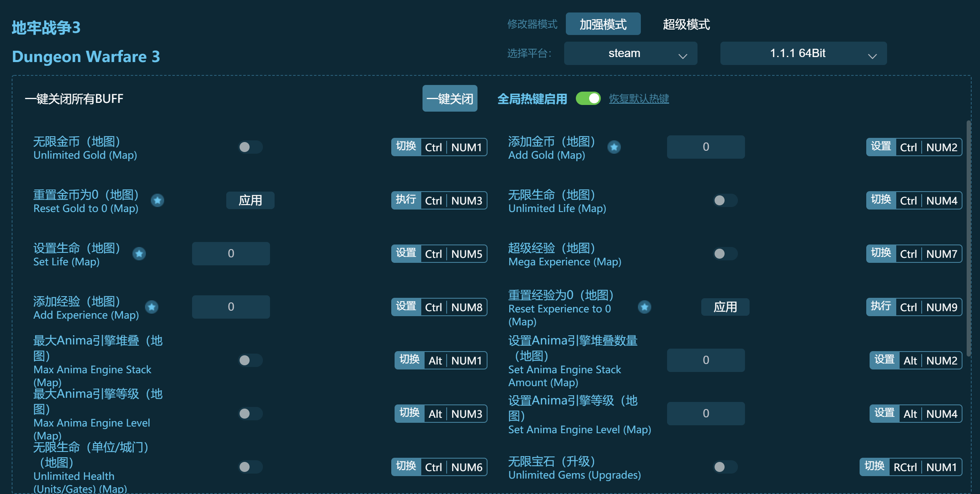Click the vertical scrollbar of cheat list

[969, 238]
